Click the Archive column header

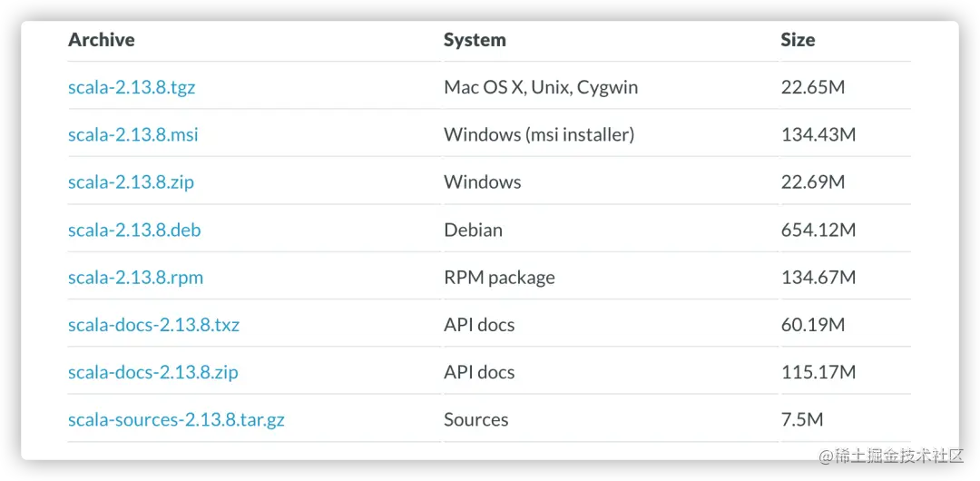coord(101,40)
